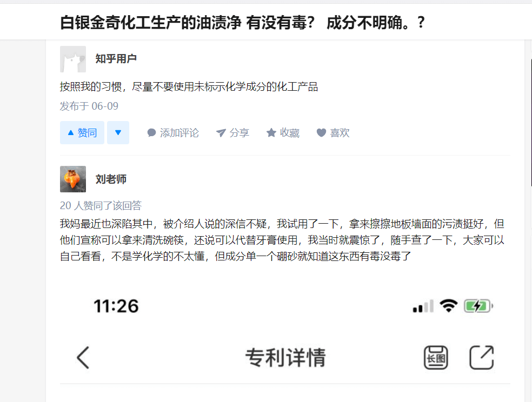The height and width of the screenshot is (402, 532).
Task: Click the 专利详情 screenshot title
Action: 285,357
